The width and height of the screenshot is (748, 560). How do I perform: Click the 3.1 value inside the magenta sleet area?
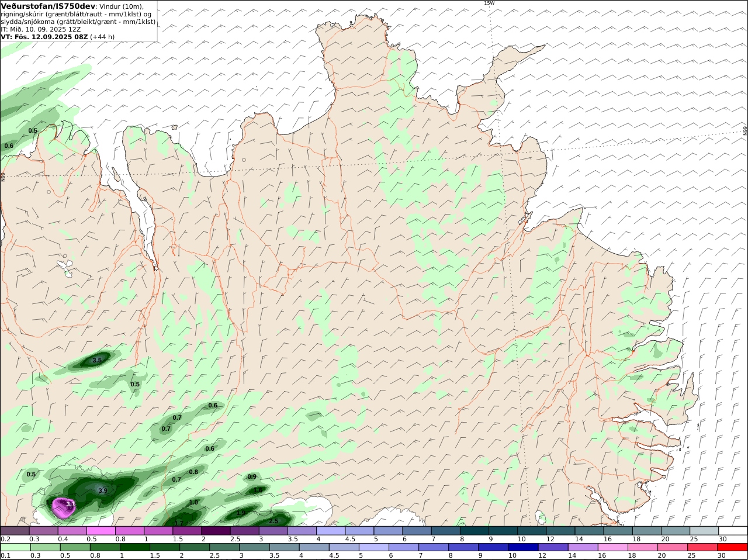tap(71, 503)
